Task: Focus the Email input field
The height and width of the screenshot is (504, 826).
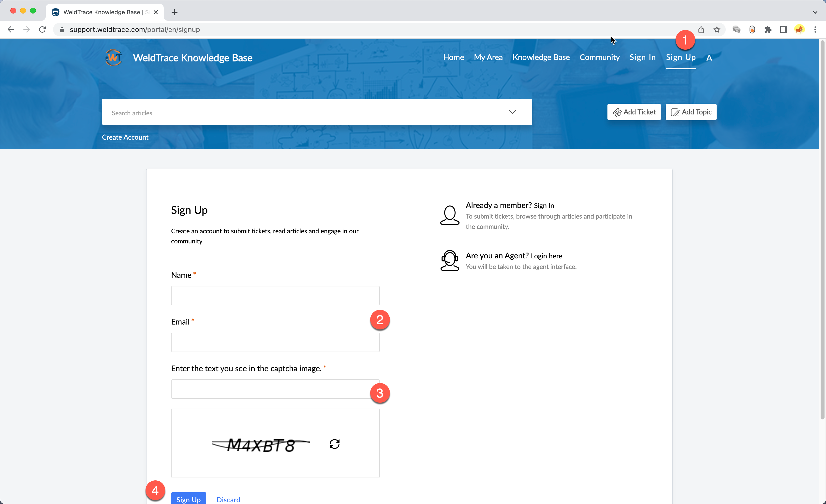Action: point(275,342)
